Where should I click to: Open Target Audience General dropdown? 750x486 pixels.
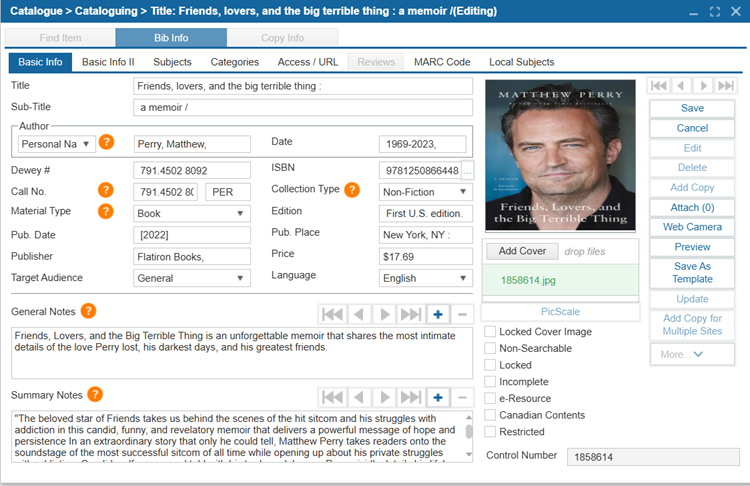pyautogui.click(x=191, y=278)
